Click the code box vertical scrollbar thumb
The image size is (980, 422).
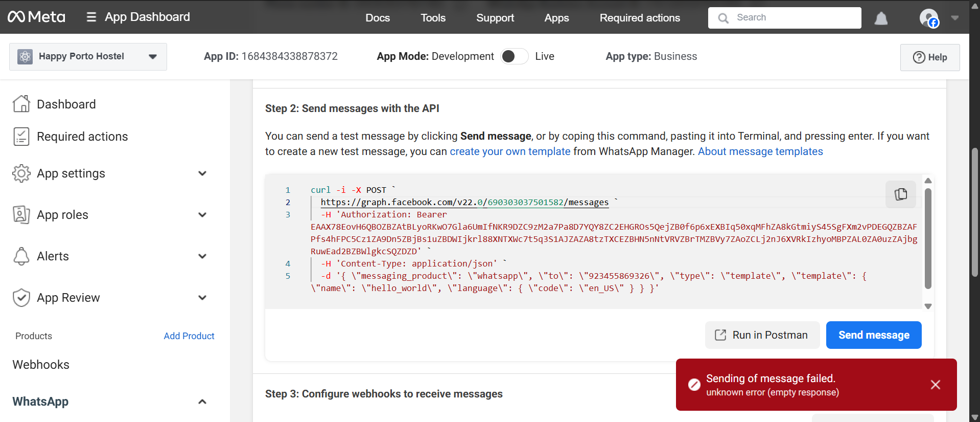click(928, 238)
